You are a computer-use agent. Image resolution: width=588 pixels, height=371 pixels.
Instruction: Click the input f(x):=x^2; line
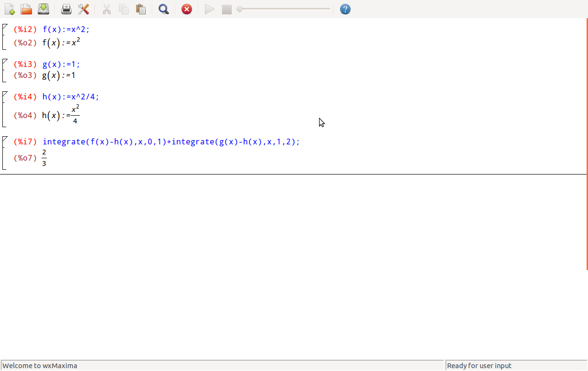coord(66,29)
